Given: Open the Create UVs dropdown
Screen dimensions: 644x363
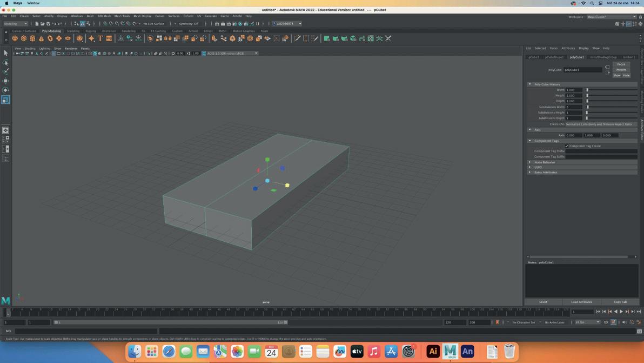Looking at the screenshot, I should [x=601, y=124].
